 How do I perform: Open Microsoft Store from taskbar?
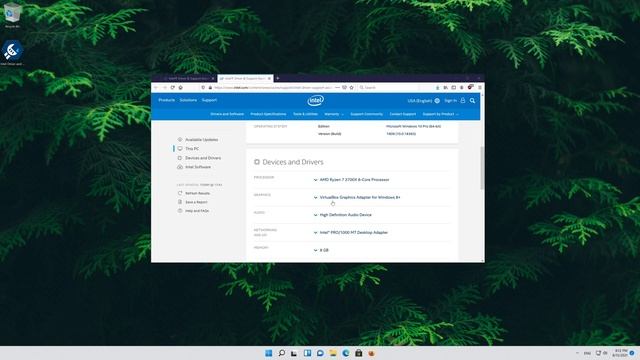358,353
